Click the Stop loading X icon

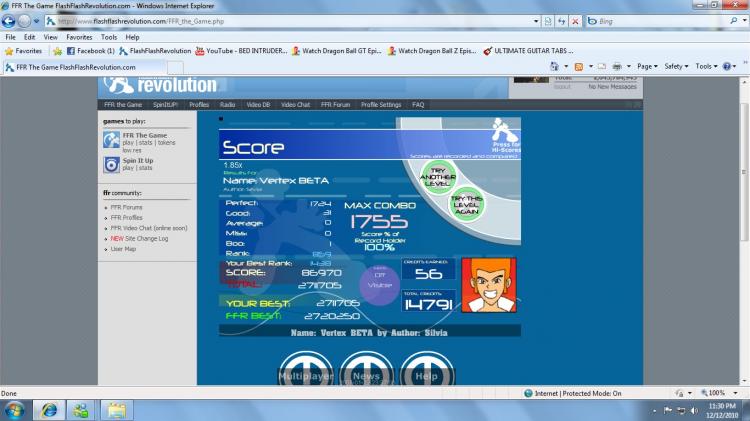click(575, 22)
